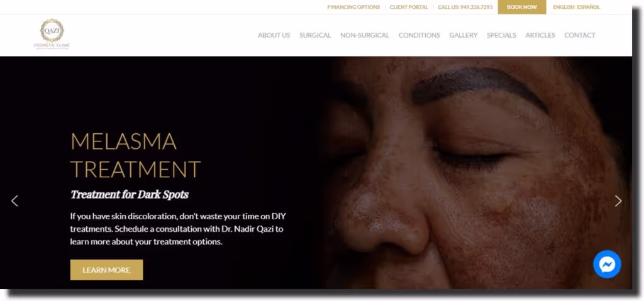Click the Qazi Cosmetic Clinic logo
Image resolution: width=644 pixels, height=301 pixels.
pyautogui.click(x=52, y=34)
